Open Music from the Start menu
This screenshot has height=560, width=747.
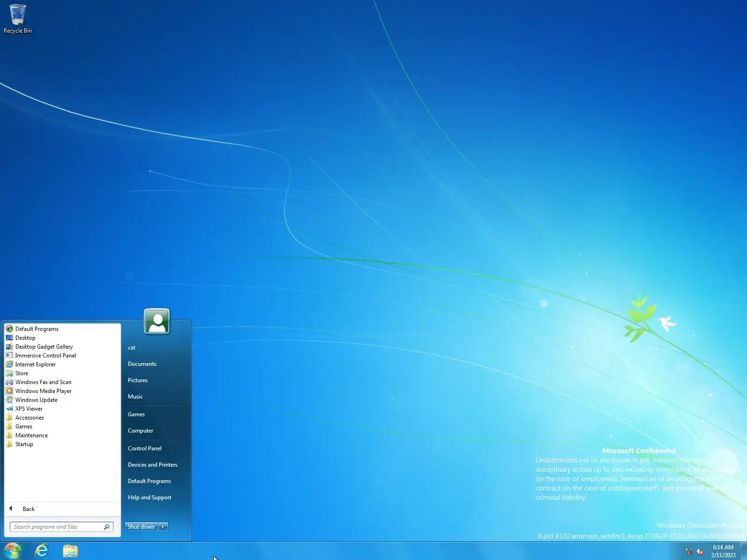[135, 397]
